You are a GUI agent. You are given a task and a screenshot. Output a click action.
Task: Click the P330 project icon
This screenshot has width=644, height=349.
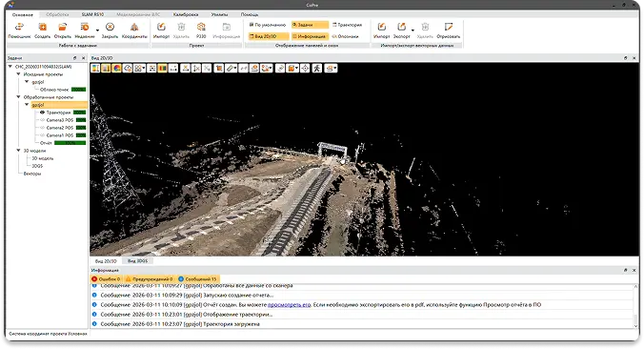pos(201,27)
